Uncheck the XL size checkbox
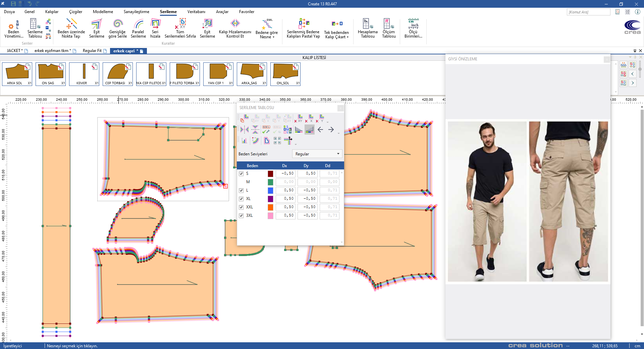Viewport: 644px width, 349px height. point(241,199)
